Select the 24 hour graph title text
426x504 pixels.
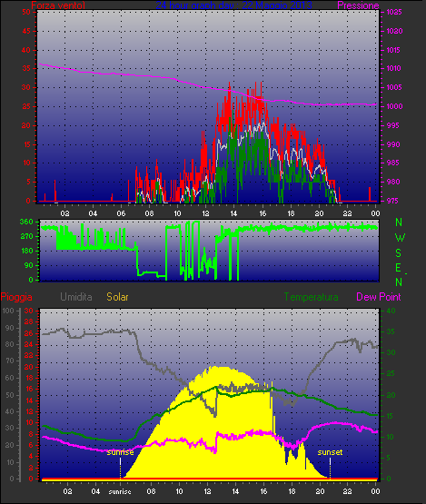[233, 5]
